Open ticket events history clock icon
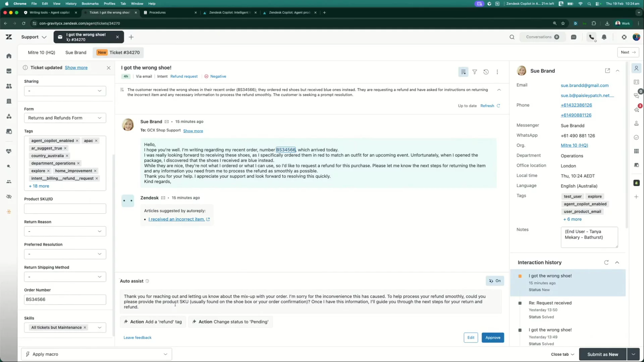 (486, 72)
